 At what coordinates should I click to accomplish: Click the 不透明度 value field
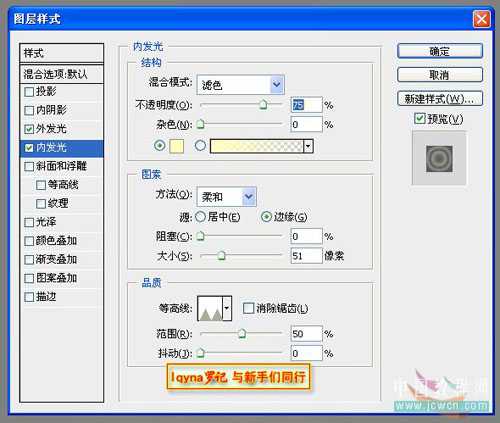click(x=306, y=105)
